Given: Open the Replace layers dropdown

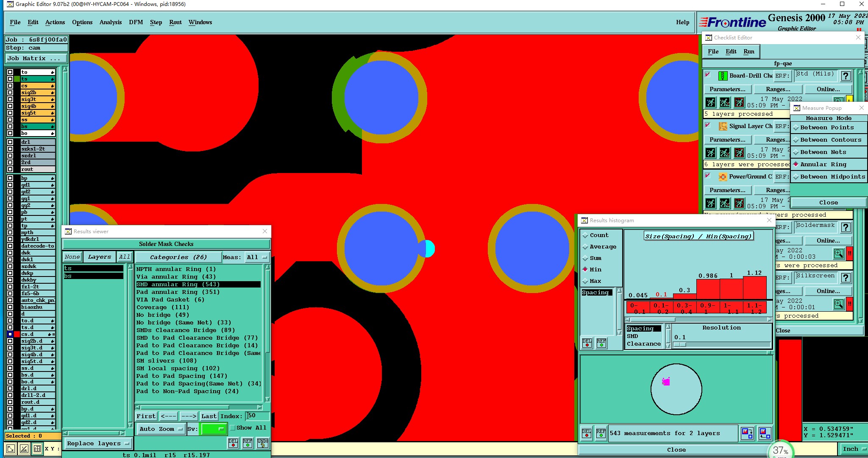Looking at the screenshot, I should point(97,444).
